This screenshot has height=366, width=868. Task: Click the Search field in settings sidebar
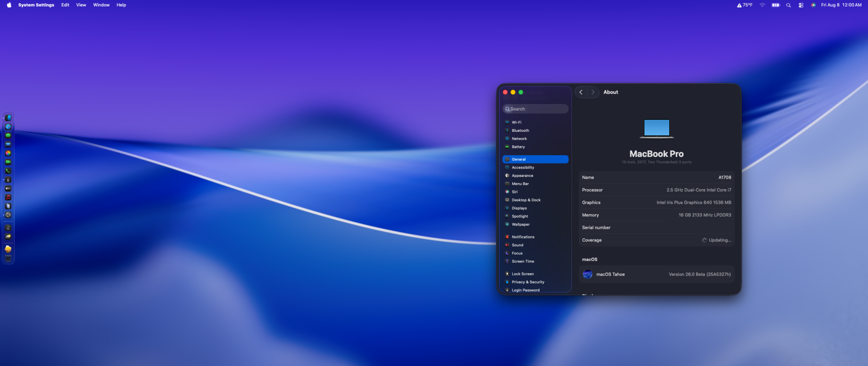tap(536, 109)
